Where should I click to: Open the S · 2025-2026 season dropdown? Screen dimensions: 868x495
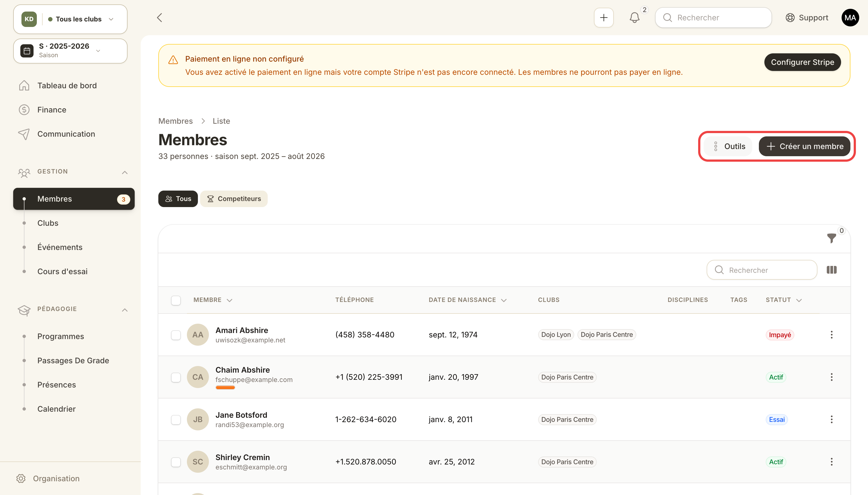click(x=70, y=51)
